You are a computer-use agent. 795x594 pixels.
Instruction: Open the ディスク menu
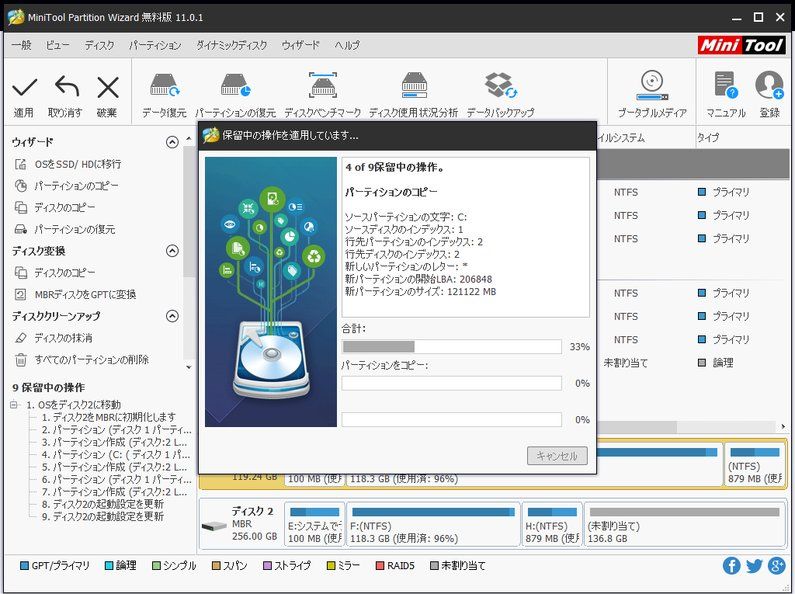pos(99,45)
